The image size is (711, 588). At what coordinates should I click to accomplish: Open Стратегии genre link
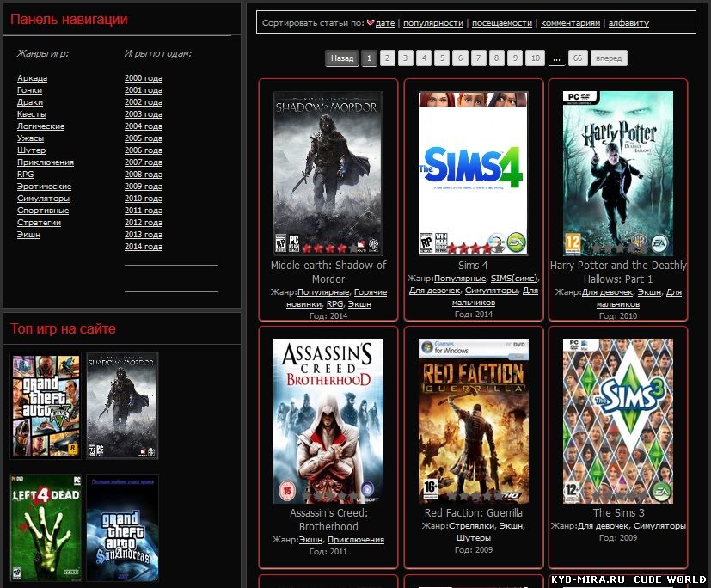(x=39, y=222)
